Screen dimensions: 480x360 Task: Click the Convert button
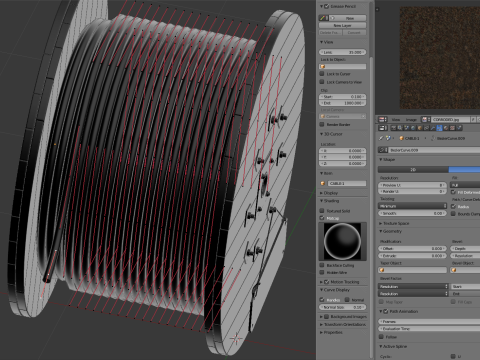(x=354, y=32)
